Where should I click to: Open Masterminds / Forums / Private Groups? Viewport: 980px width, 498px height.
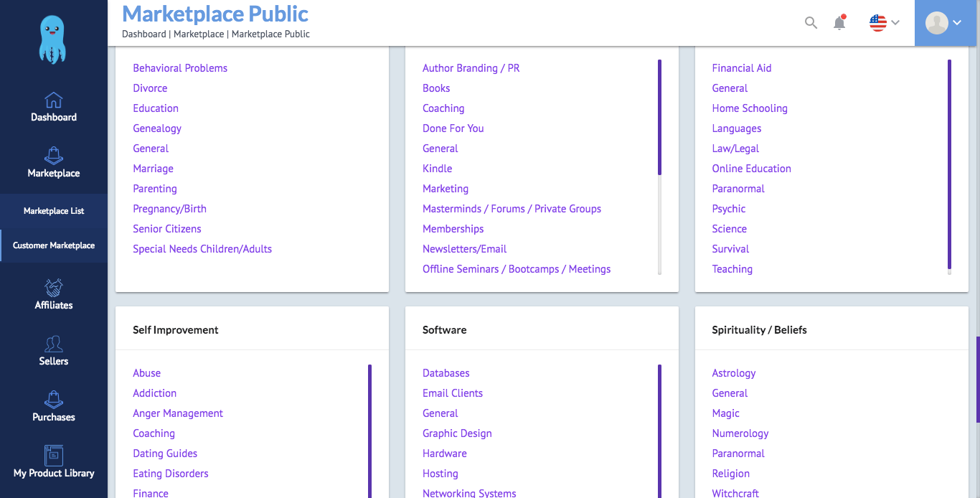coord(512,209)
